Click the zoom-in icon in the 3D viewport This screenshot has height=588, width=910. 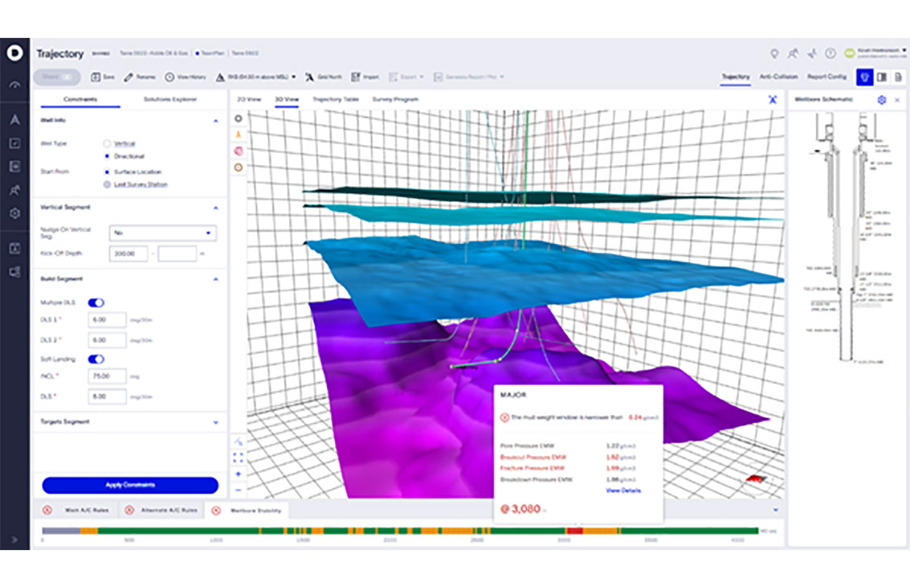tap(238, 474)
